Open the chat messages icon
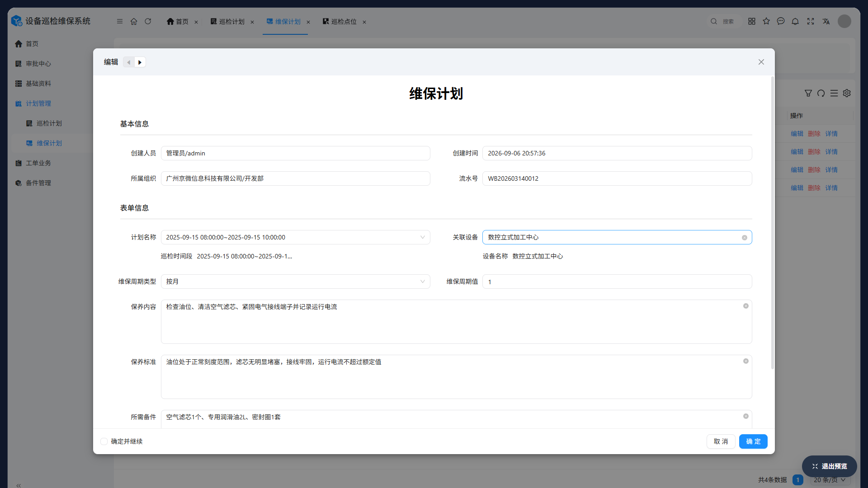This screenshot has height=488, width=868. 781,21
